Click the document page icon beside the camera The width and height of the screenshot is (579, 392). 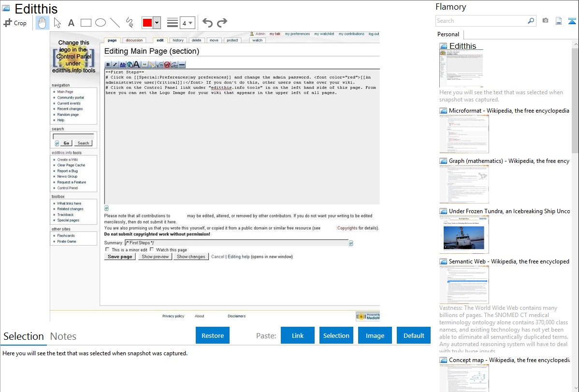(x=559, y=21)
